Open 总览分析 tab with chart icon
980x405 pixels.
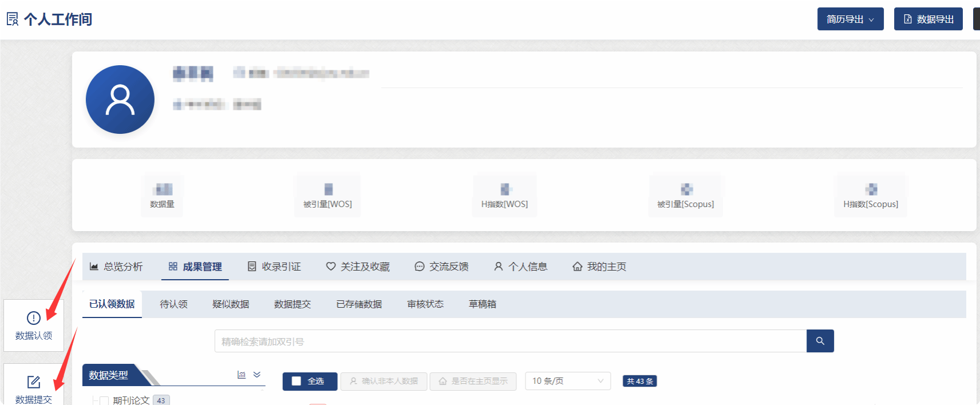tap(116, 267)
